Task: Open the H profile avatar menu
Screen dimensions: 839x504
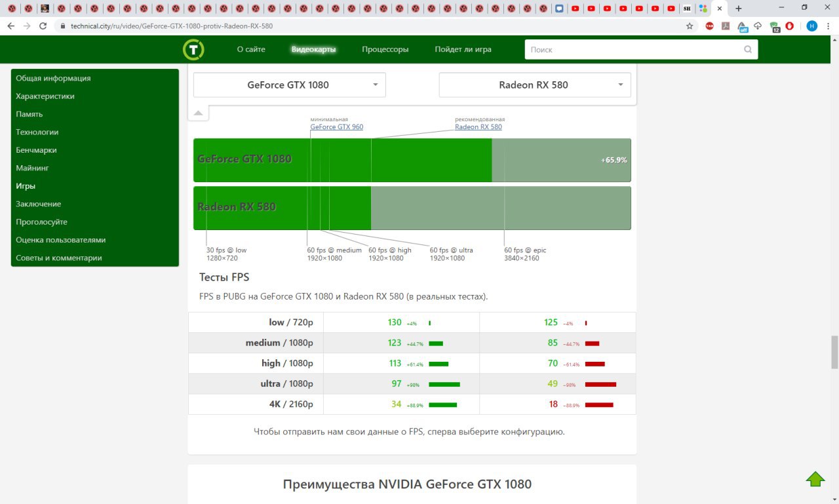Action: click(812, 26)
